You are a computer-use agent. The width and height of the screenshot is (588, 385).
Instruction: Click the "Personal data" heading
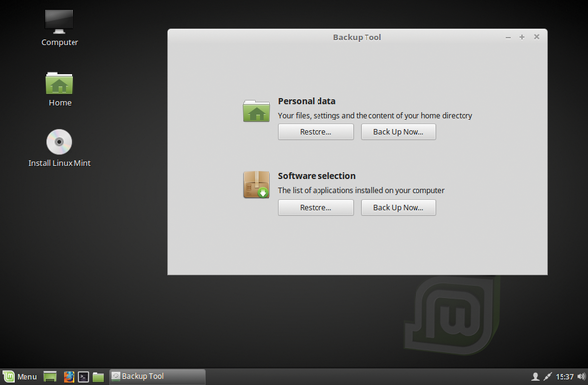(x=307, y=101)
